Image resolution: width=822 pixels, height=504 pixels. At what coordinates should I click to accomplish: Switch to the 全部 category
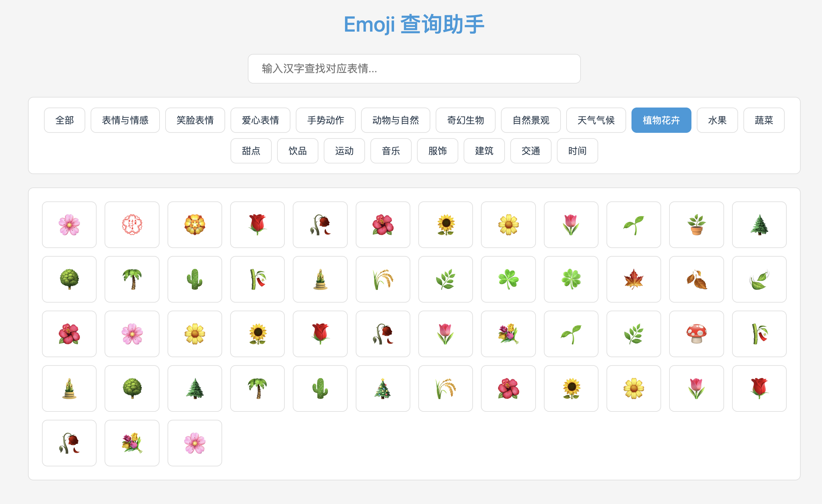click(x=64, y=120)
